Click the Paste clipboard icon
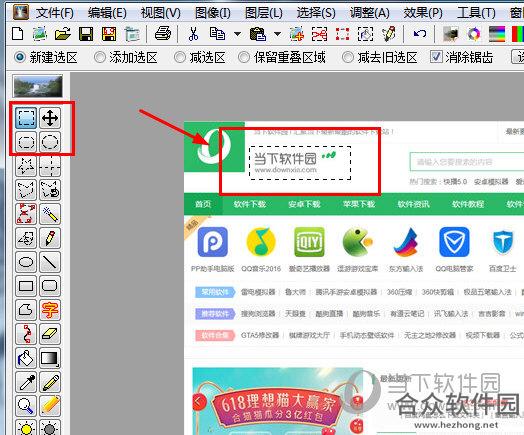The height and width of the screenshot is (435, 524). [x=258, y=34]
